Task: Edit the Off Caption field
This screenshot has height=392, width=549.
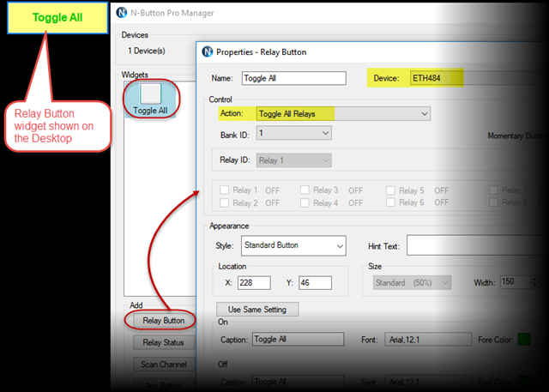Action: (298, 382)
